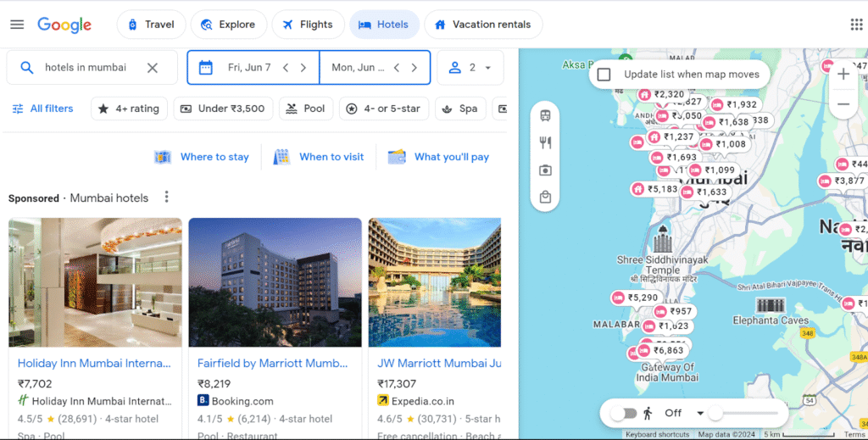
Task: Zoom out on the map
Action: 843,104
